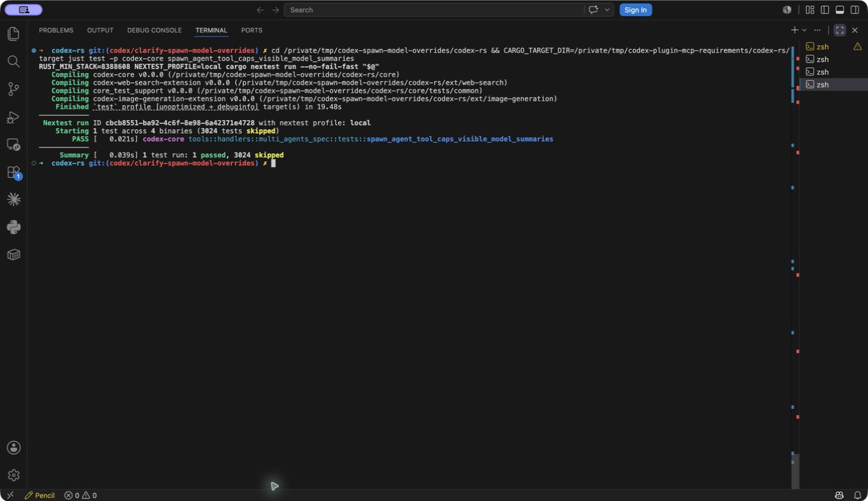Click the blue command decoration dot at first prompt
The image size is (868, 501).
click(33, 50)
